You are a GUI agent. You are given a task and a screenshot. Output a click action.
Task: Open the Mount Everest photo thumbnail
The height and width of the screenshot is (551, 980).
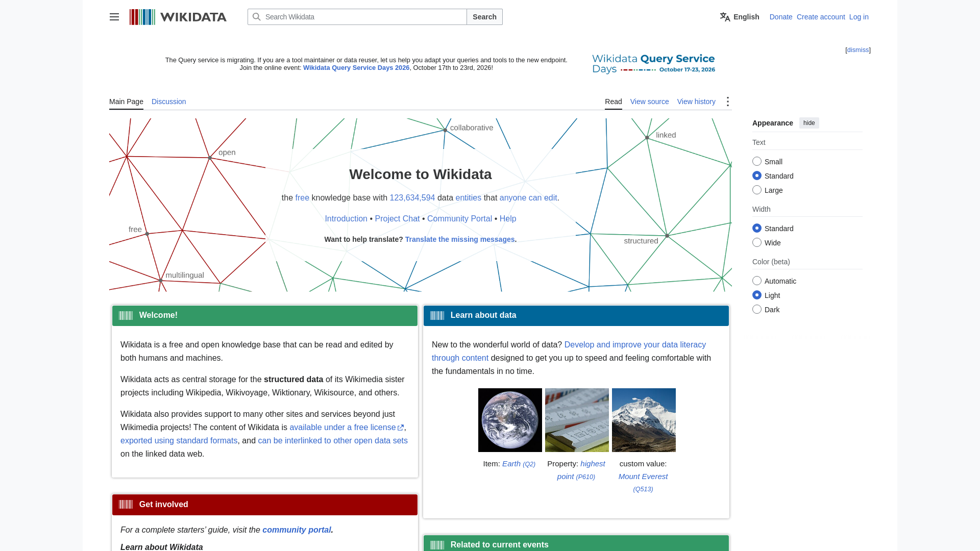pyautogui.click(x=644, y=420)
